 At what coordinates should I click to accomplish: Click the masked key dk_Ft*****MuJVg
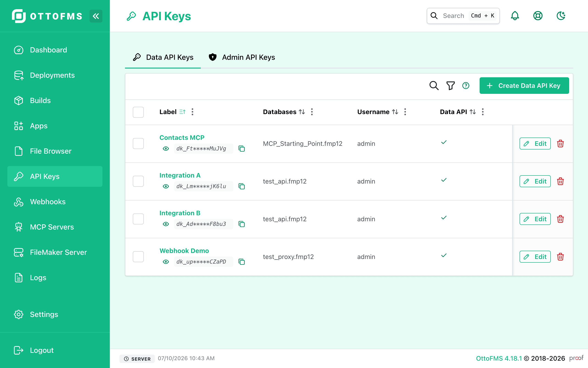(203, 149)
